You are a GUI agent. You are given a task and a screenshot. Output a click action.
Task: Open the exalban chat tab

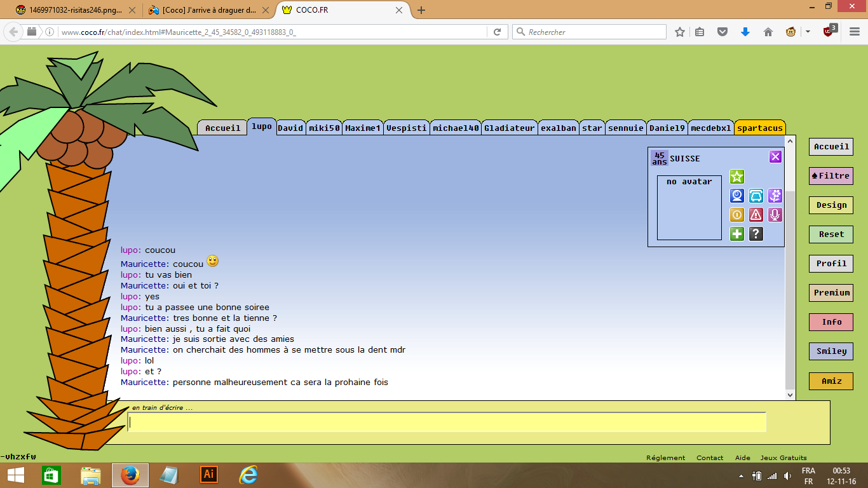[559, 128]
